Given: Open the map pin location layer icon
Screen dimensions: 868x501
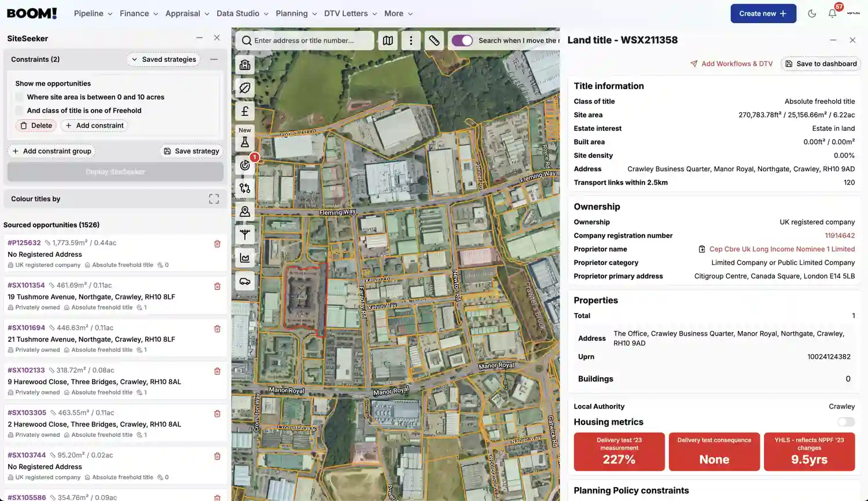Looking at the screenshot, I should click(x=245, y=212).
